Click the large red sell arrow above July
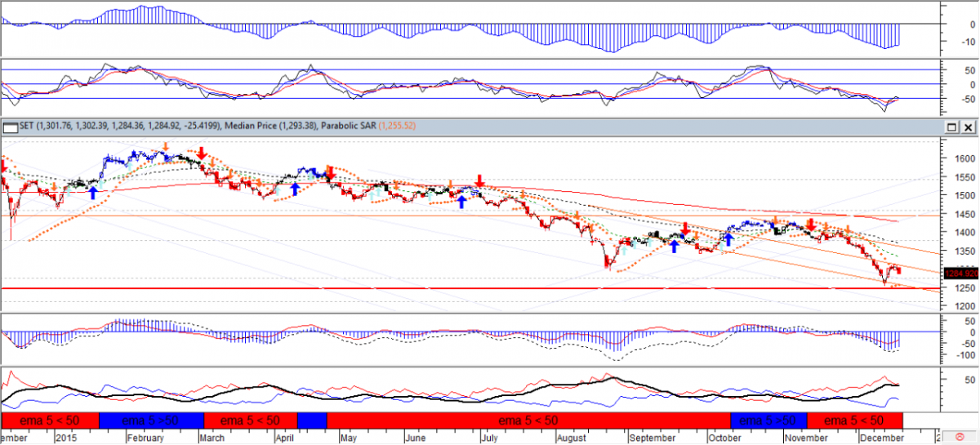This screenshot has width=980, height=445. pos(481,180)
